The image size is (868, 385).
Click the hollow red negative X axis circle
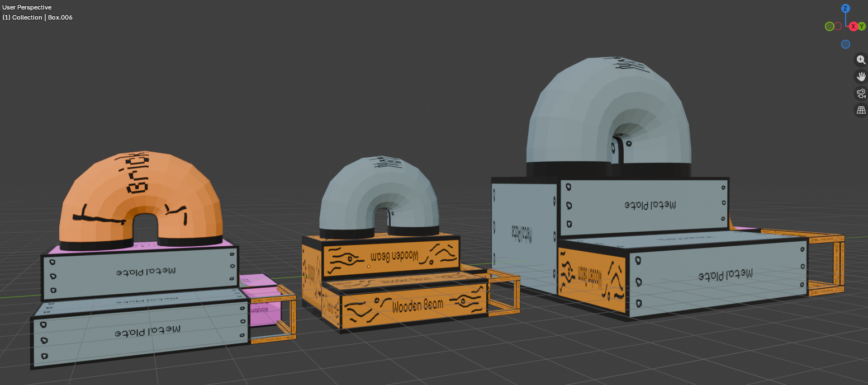(x=838, y=26)
